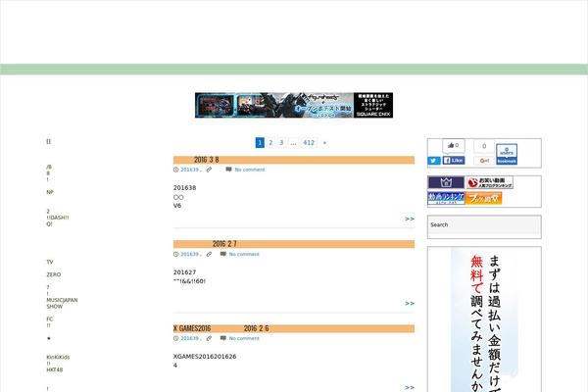Click the FC sidebar link
The image size is (588, 392).
point(50,319)
